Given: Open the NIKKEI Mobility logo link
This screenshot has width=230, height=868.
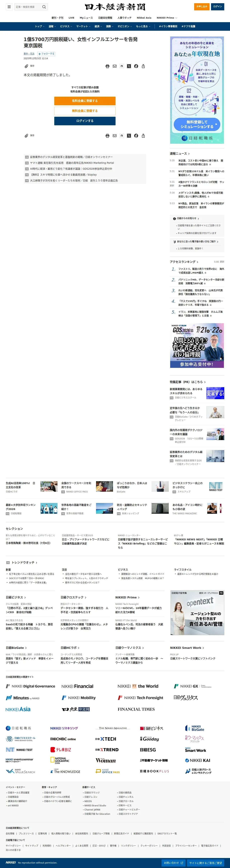Looking at the screenshot, I should 79,698.
